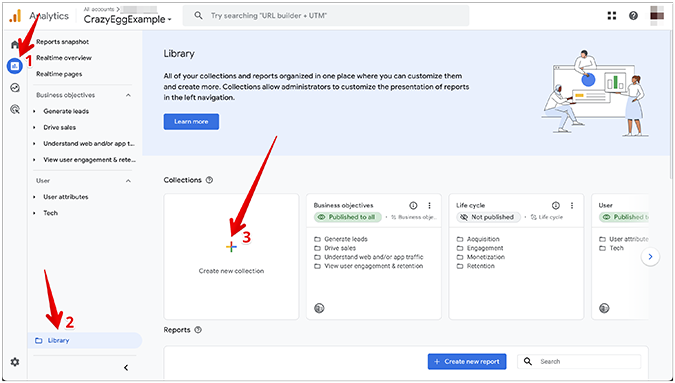Expand View user engagement & retention item
This screenshot has height=383, width=675.
(34, 160)
